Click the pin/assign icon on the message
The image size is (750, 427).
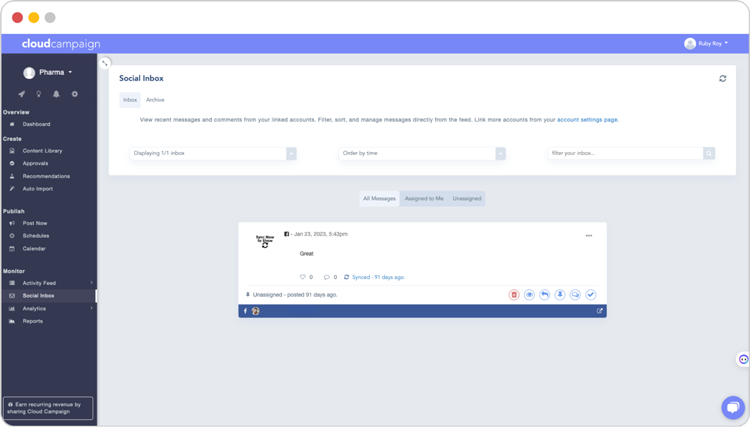tap(560, 295)
